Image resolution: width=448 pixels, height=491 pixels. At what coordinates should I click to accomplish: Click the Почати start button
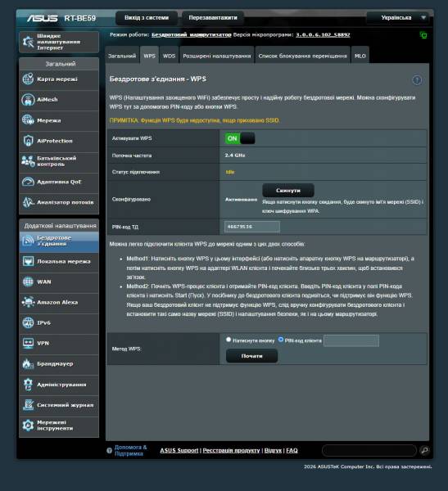point(251,356)
